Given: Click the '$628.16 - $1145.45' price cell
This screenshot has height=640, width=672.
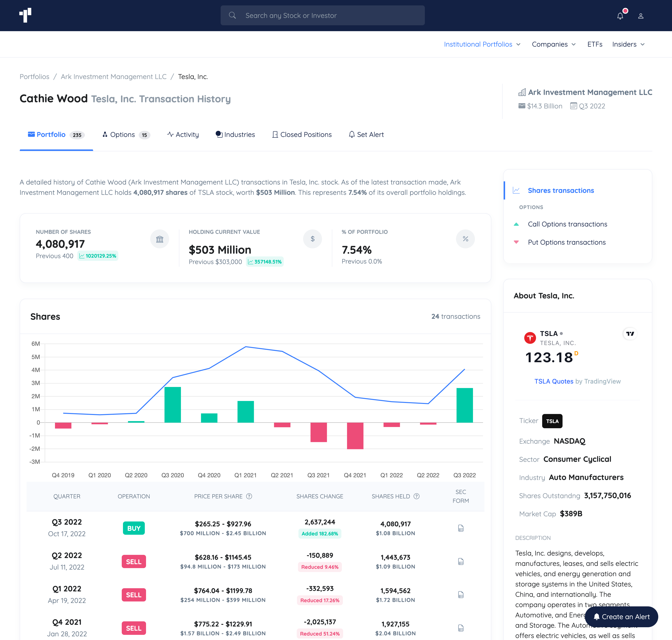Looking at the screenshot, I should (223, 558).
